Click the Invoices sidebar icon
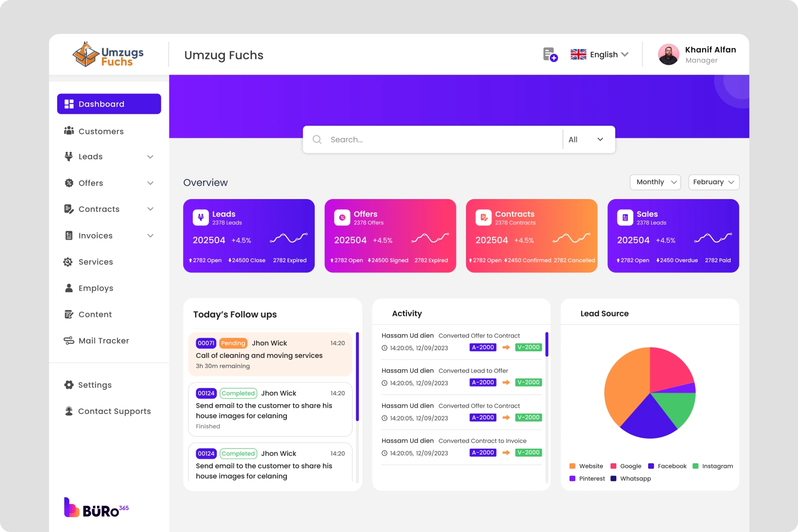Image resolution: width=798 pixels, height=532 pixels. (x=69, y=235)
